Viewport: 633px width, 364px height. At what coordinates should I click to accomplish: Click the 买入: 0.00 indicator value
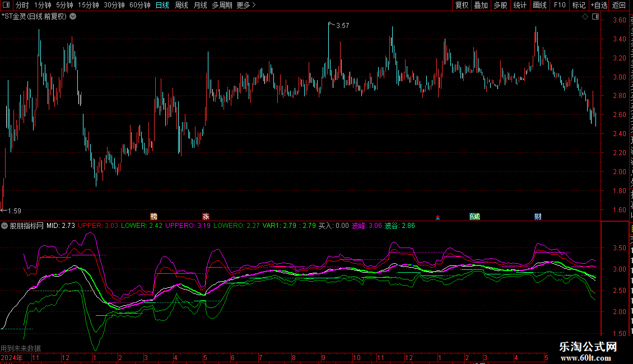coord(333,226)
